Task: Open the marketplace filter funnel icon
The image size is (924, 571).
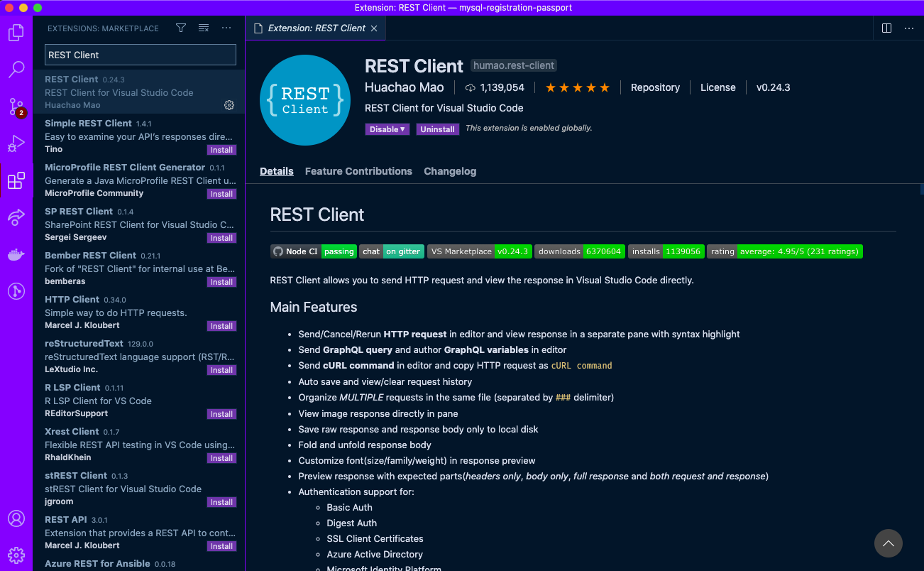Action: coord(180,28)
